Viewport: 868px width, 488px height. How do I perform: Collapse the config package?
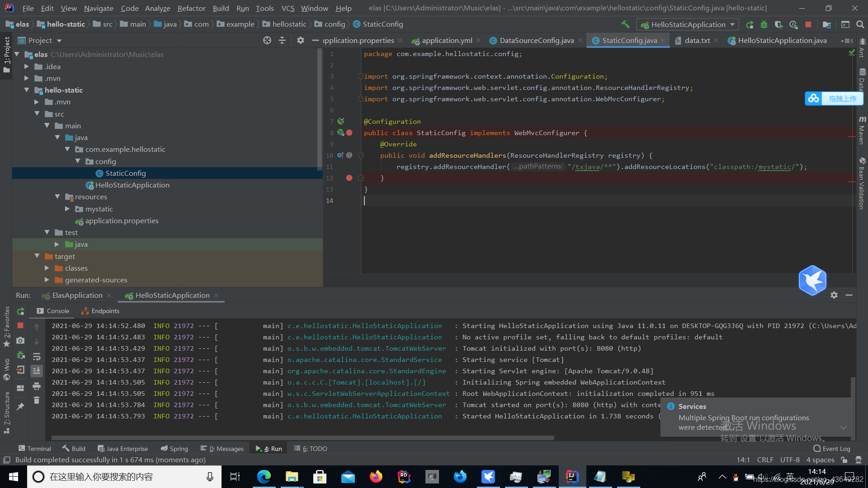[x=78, y=161]
